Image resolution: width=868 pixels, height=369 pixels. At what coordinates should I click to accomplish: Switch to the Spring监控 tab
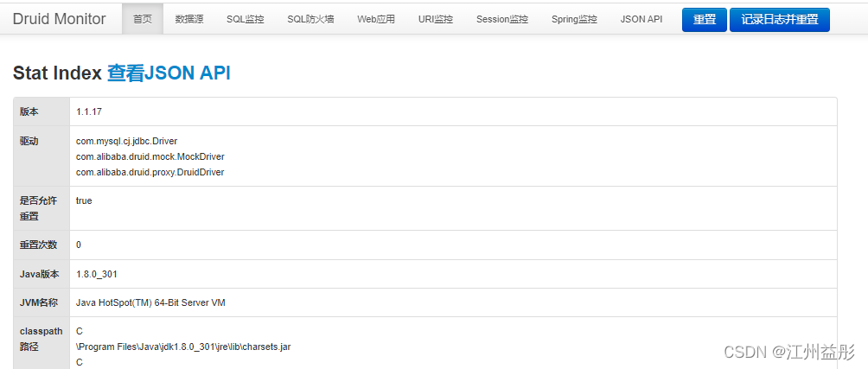click(x=574, y=19)
